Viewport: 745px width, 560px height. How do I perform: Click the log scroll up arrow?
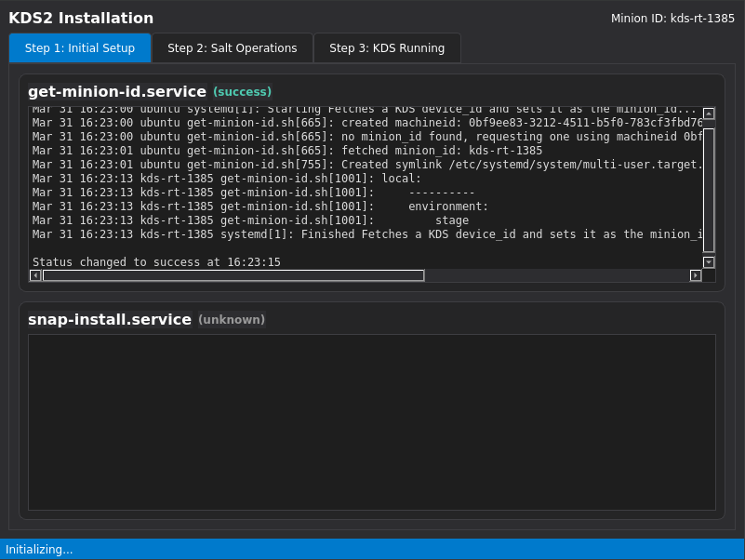tap(709, 113)
